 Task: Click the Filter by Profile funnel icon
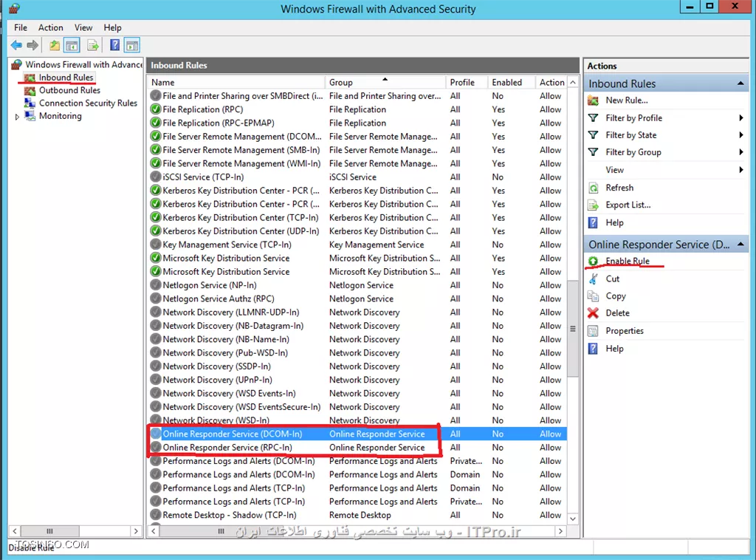(x=593, y=118)
